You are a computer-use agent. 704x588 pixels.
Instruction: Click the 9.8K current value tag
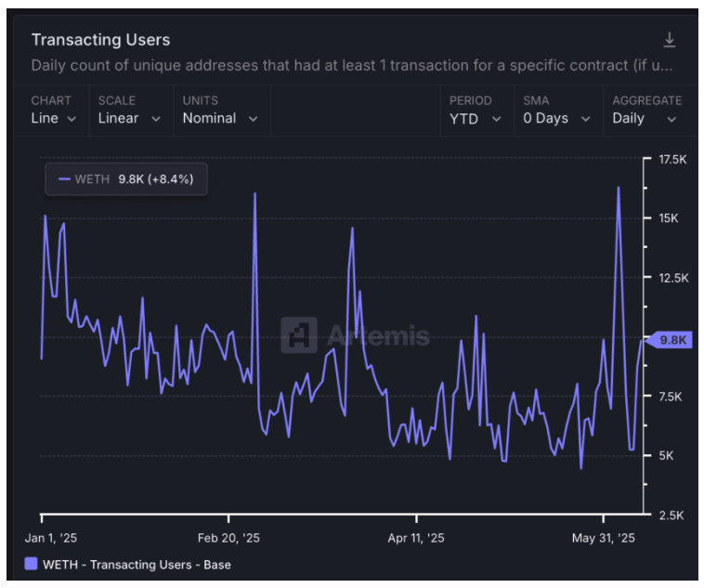(671, 340)
